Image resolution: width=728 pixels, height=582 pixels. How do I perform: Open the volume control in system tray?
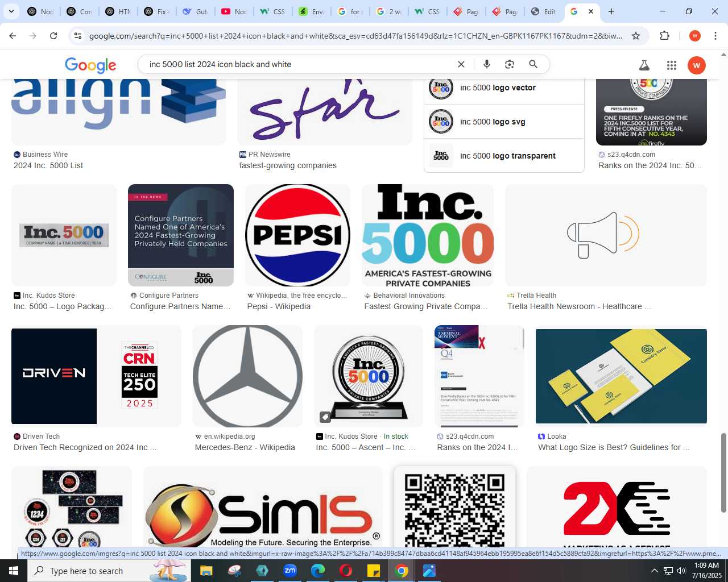[x=681, y=571]
